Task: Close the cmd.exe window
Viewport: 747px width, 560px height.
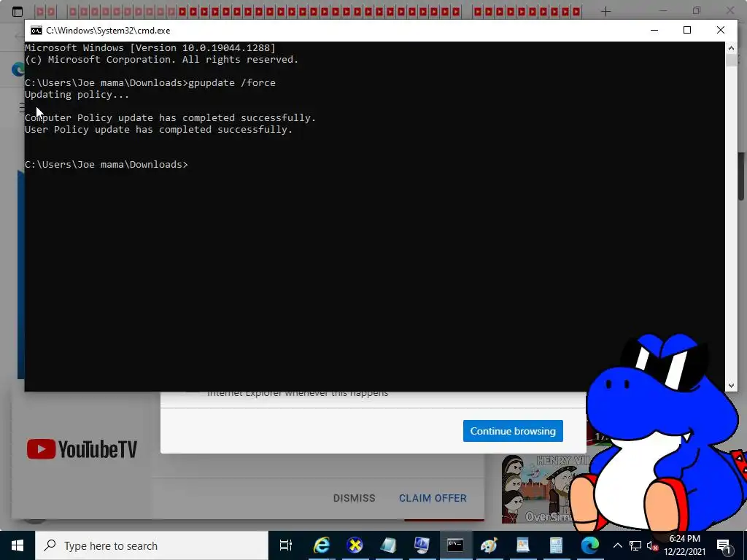Action: pos(720,30)
